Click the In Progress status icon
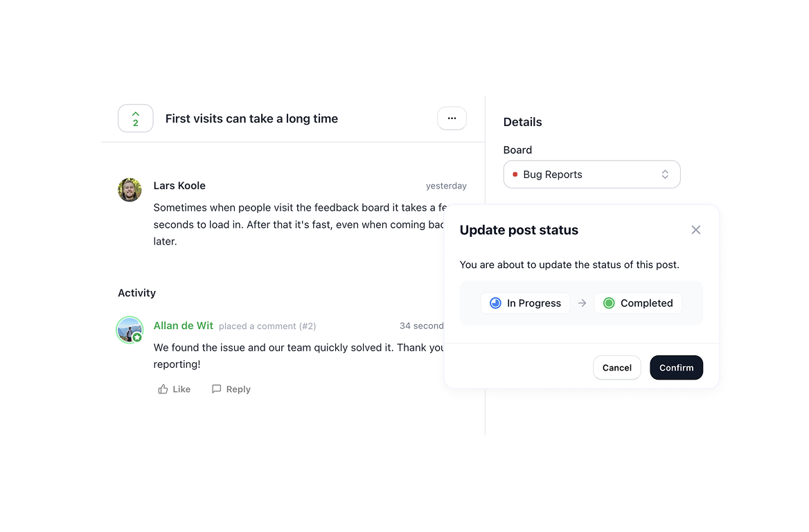809x532 pixels. click(x=495, y=303)
